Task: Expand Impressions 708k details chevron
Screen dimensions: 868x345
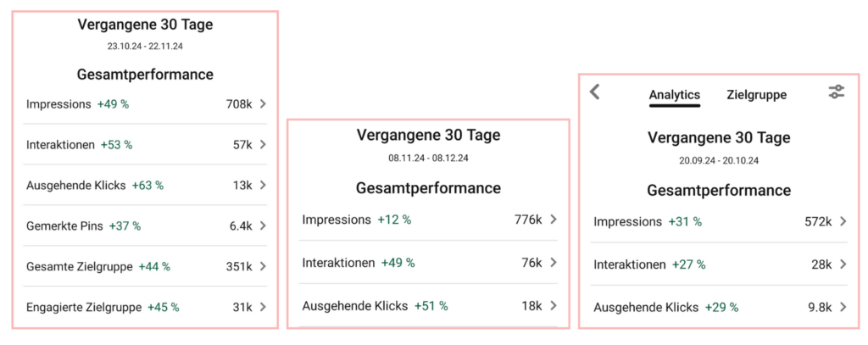Action: (x=263, y=103)
